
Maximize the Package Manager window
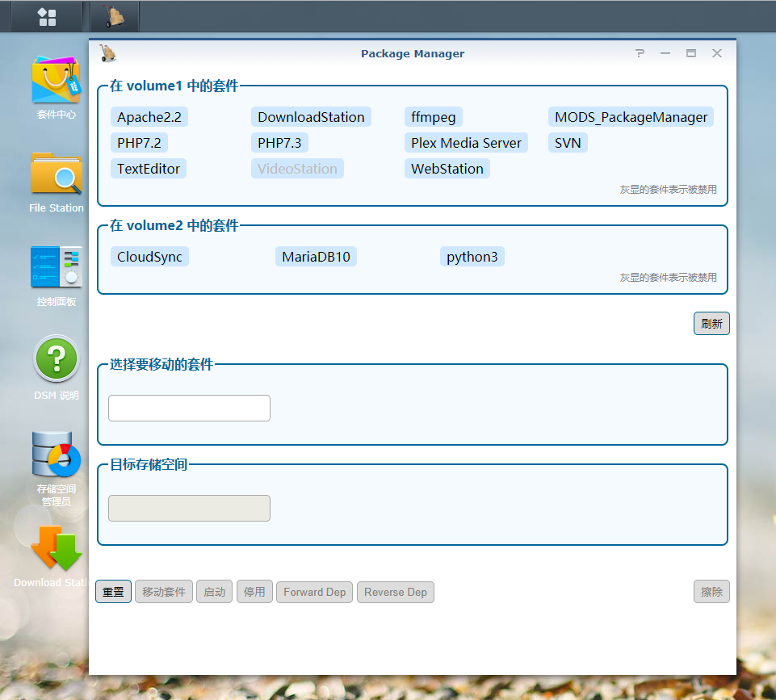pyautogui.click(x=691, y=53)
